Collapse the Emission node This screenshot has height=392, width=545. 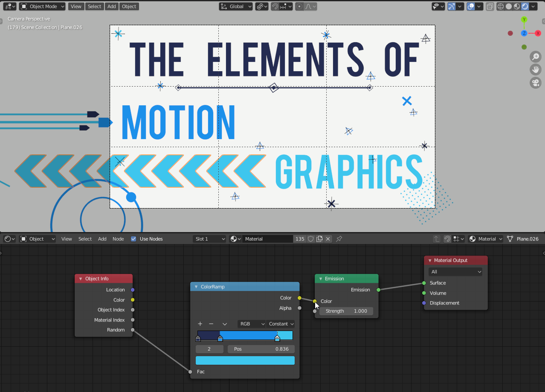[x=321, y=279]
